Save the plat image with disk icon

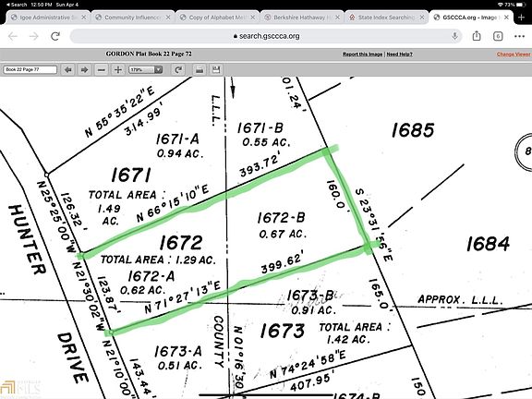pyautogui.click(x=216, y=70)
